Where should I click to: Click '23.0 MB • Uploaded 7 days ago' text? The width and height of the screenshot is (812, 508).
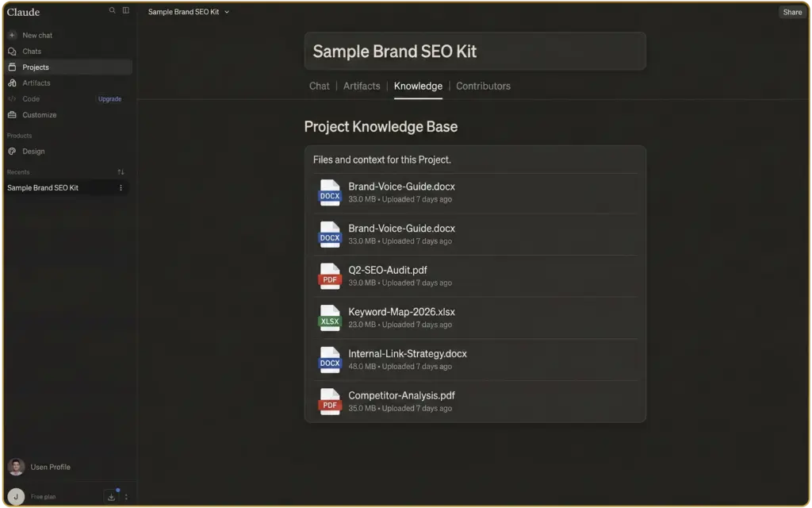(x=400, y=325)
